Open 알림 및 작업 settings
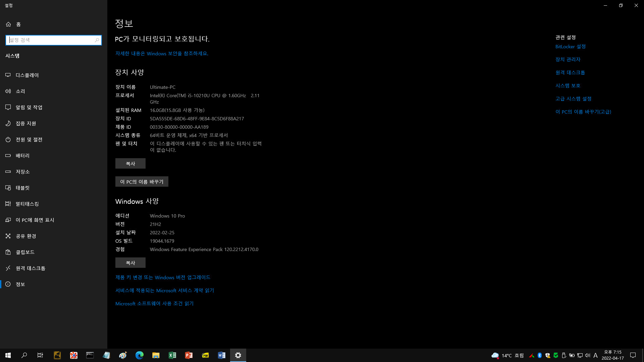Viewport: 644px width, 362px height. point(54,107)
